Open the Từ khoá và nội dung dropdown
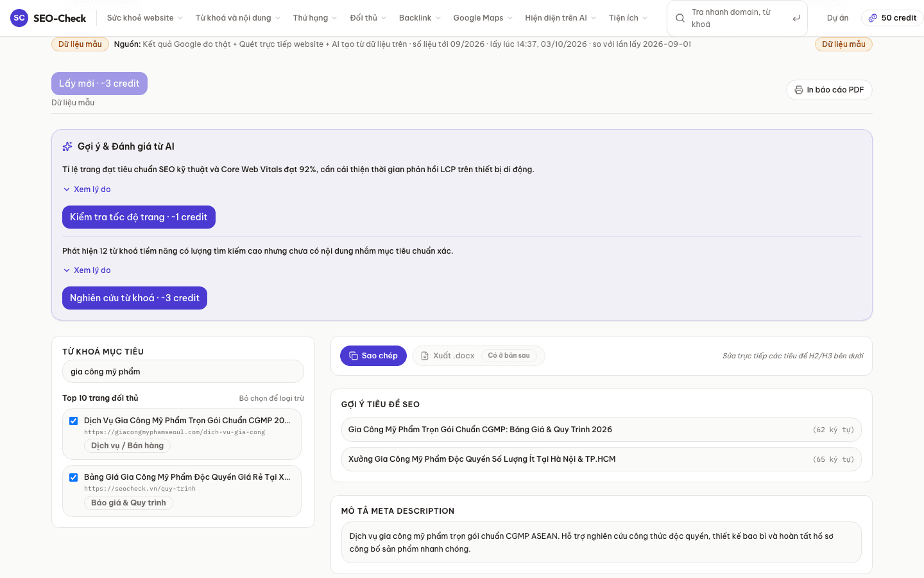The image size is (924, 578). (238, 18)
